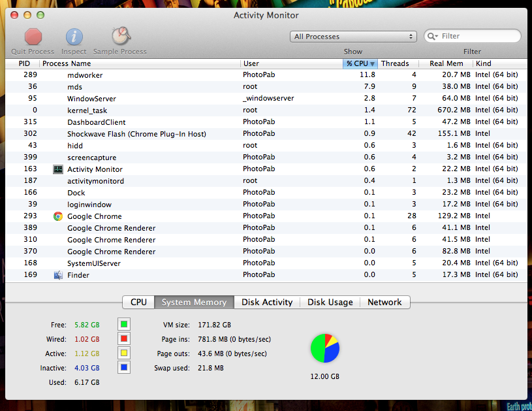The width and height of the screenshot is (532, 411).
Task: Switch to the Disk Usage tab
Action: click(330, 302)
